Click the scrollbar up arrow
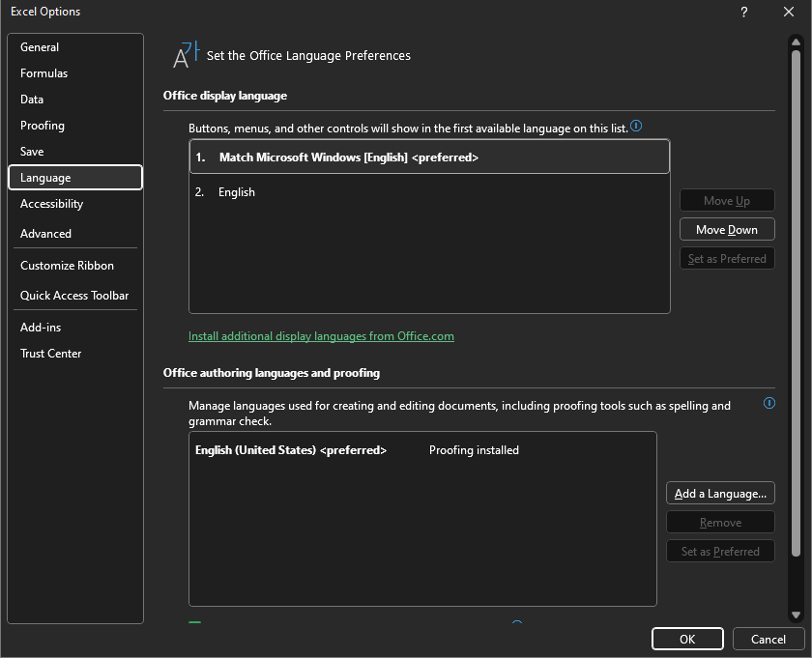812x658 pixels. (x=796, y=42)
